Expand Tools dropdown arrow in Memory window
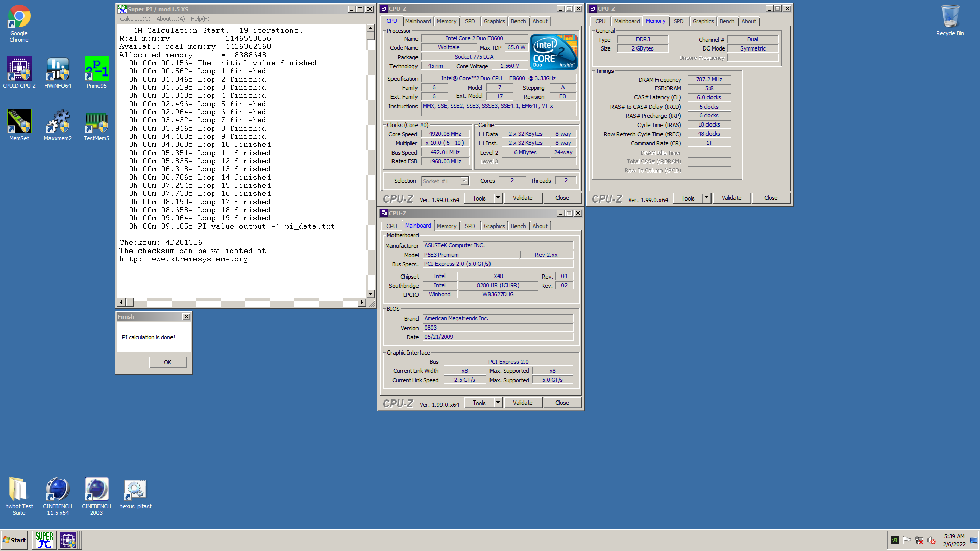The height and width of the screenshot is (551, 980). tap(706, 198)
